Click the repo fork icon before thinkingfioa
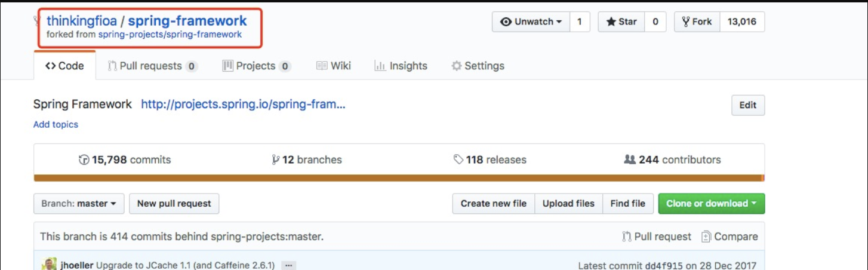 click(x=37, y=22)
